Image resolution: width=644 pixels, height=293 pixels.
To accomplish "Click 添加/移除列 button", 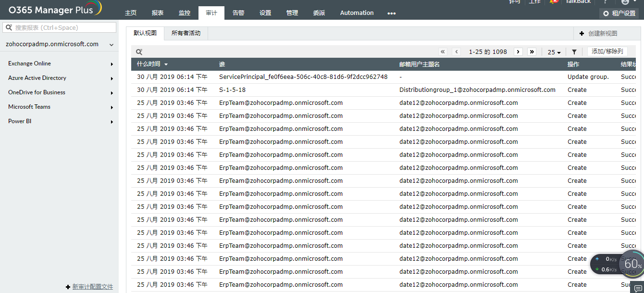I will pos(607,51).
